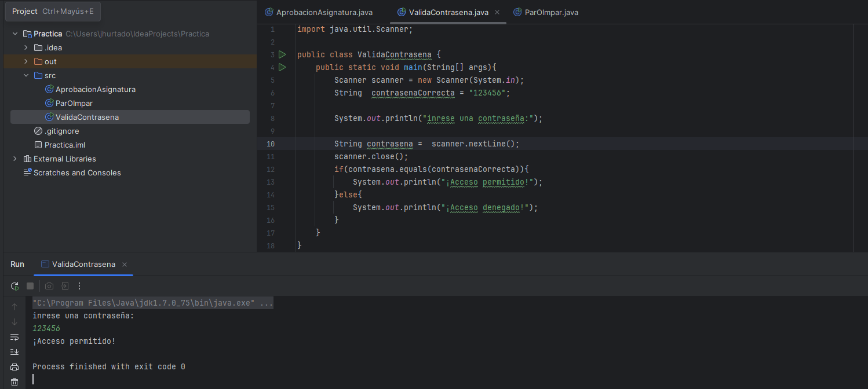868x389 pixels.
Task: Click the string "123456" in line 6
Action: click(487, 93)
